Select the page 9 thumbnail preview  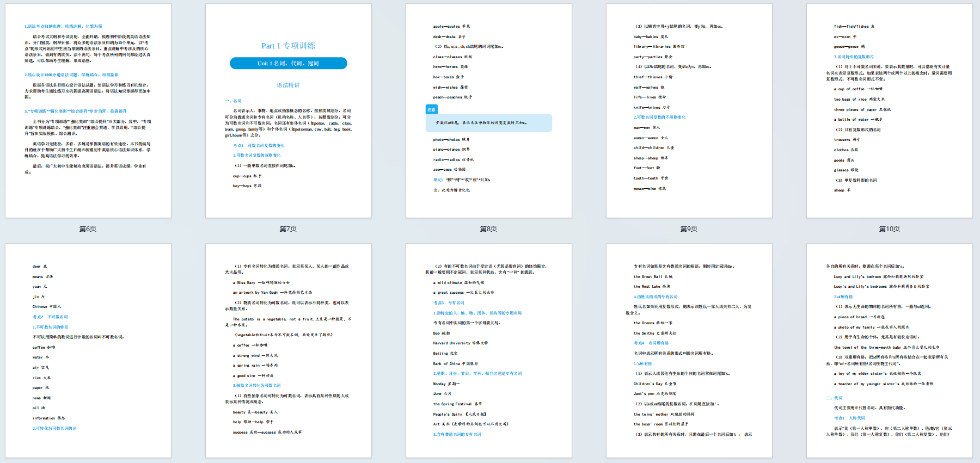(x=689, y=111)
